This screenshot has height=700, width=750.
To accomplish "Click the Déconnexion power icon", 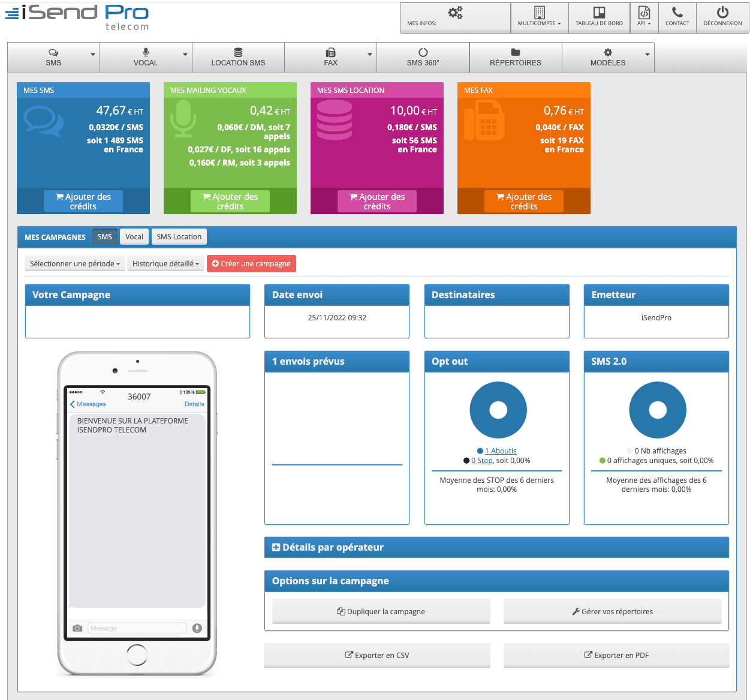I will (722, 13).
